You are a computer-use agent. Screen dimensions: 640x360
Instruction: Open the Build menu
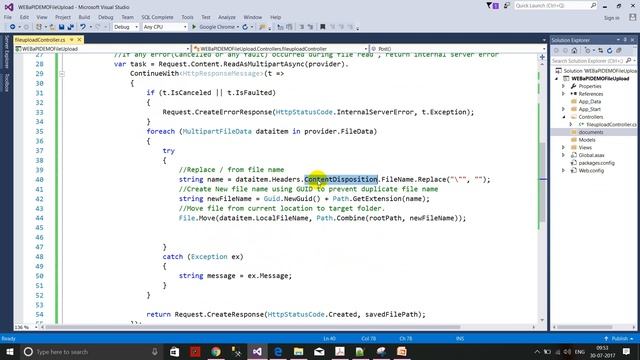click(x=84, y=17)
